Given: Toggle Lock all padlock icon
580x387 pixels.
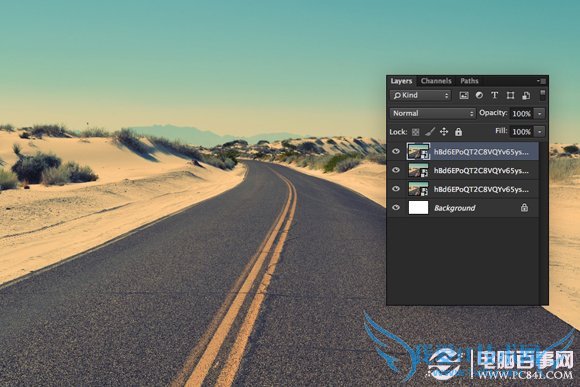Looking at the screenshot, I should click(x=458, y=132).
